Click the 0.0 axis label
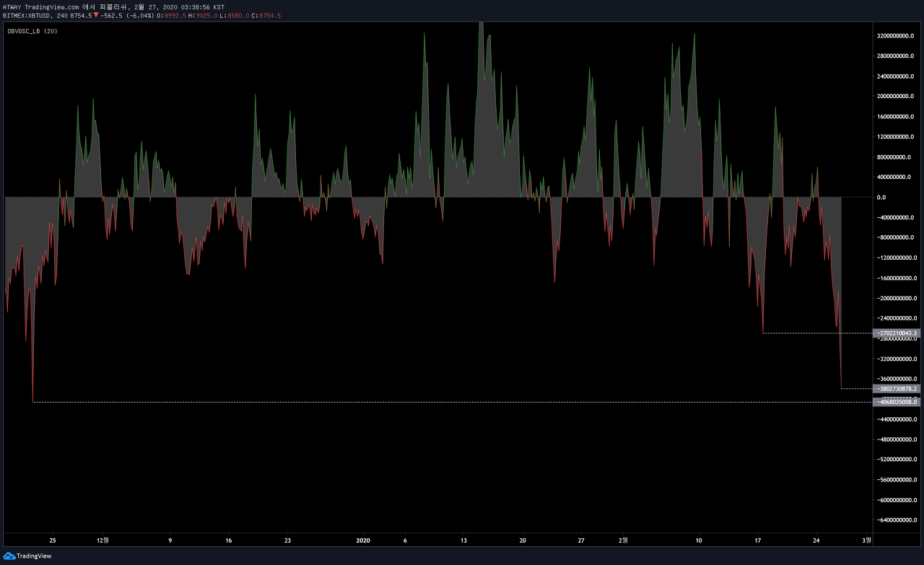The height and width of the screenshot is (565, 924). [881, 197]
